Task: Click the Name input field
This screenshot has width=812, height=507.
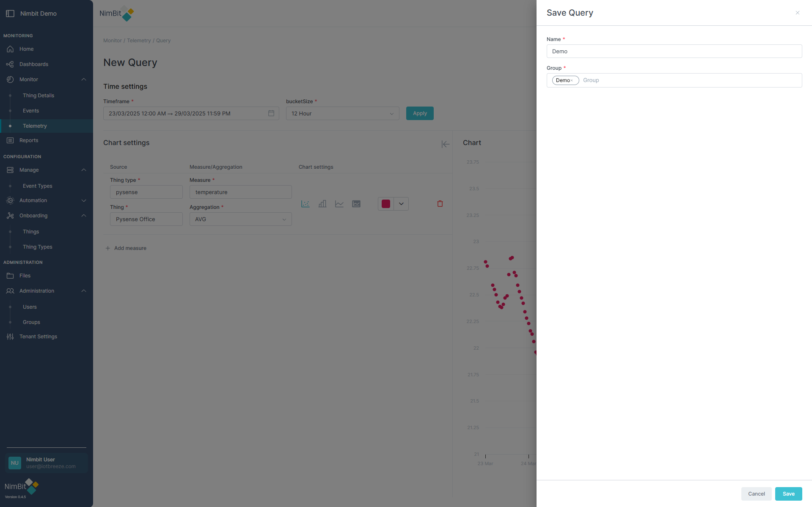Action: [674, 51]
